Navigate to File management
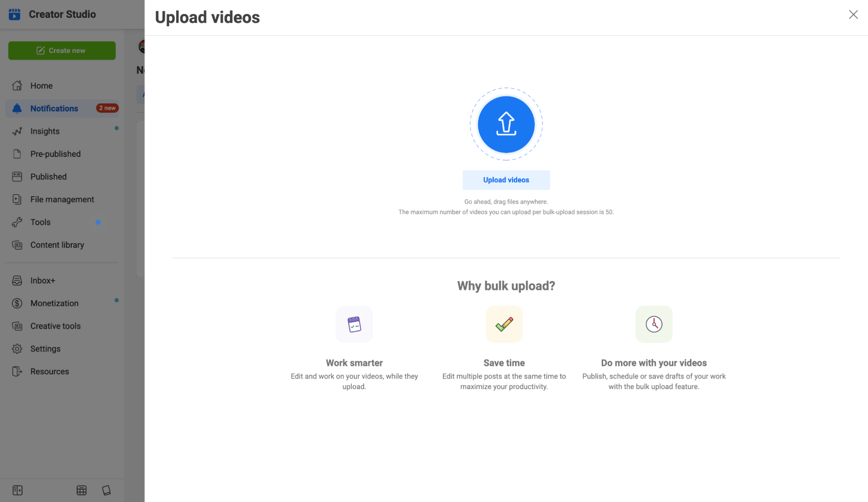This screenshot has width=868, height=502. [x=62, y=199]
